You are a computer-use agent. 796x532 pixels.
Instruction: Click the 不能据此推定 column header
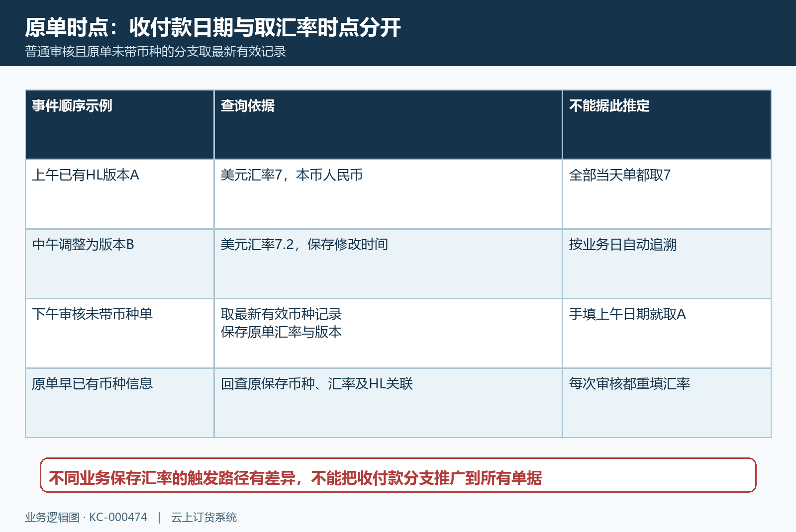click(x=667, y=125)
